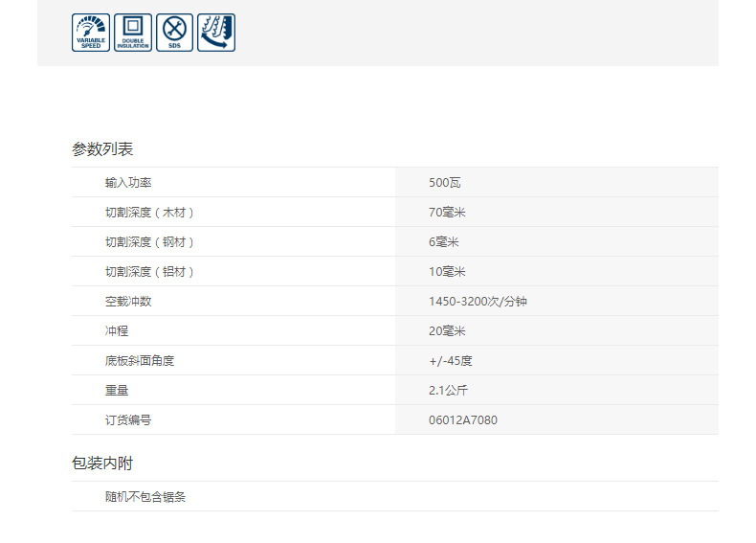The width and height of the screenshot is (756, 543).
Task: Click the Variable Speed feature icon
Action: 91,33
